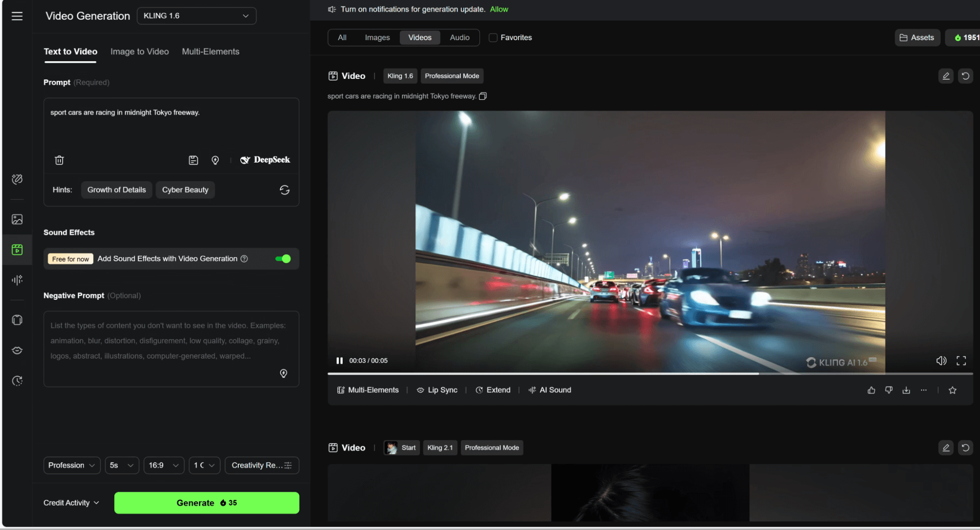
Task: Open the 5s duration dropdown
Action: (x=122, y=465)
